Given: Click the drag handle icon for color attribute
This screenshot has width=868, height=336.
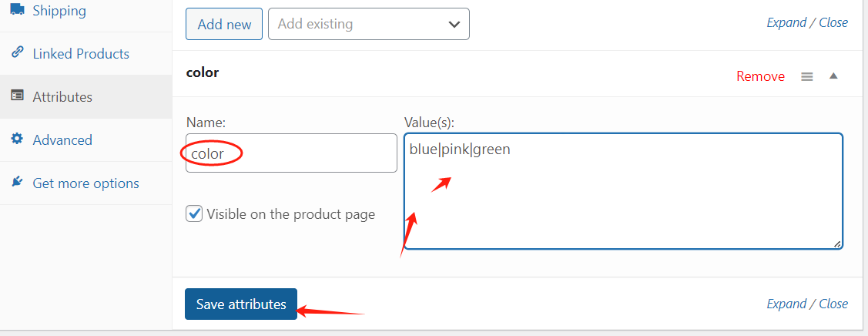Looking at the screenshot, I should [x=807, y=76].
